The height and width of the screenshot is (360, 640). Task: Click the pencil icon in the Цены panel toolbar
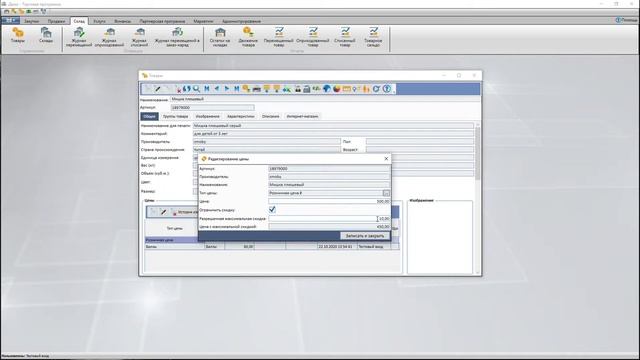pyautogui.click(x=163, y=212)
